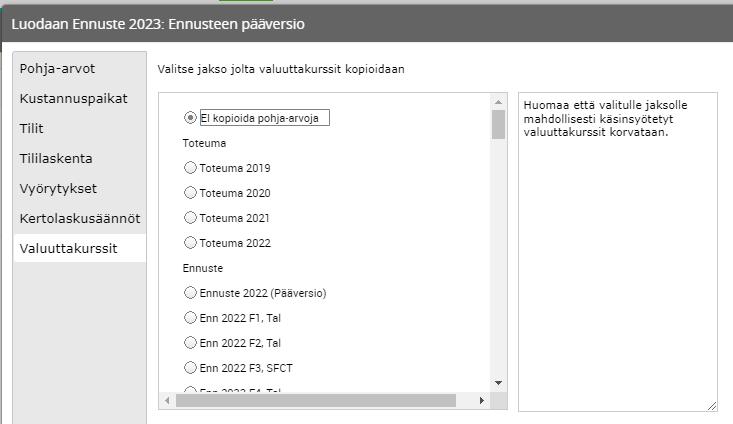Click the list's scroll up arrow
This screenshot has width=733, height=424.
coord(498,101)
